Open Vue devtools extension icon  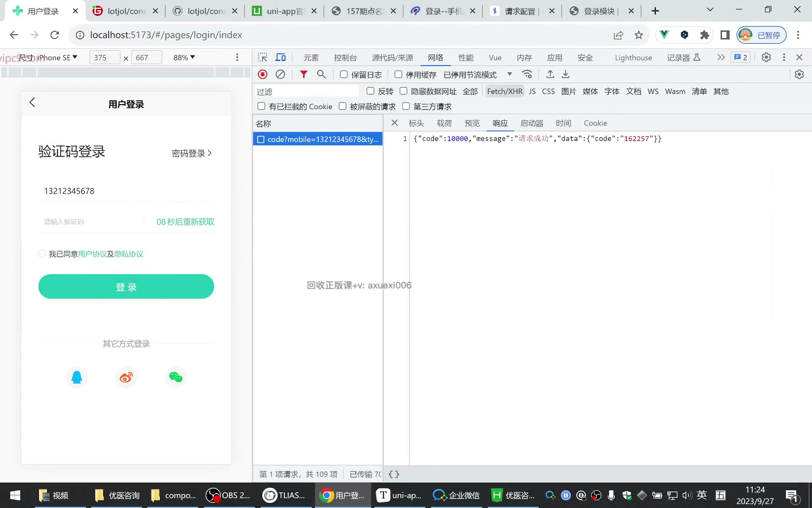tap(664, 35)
